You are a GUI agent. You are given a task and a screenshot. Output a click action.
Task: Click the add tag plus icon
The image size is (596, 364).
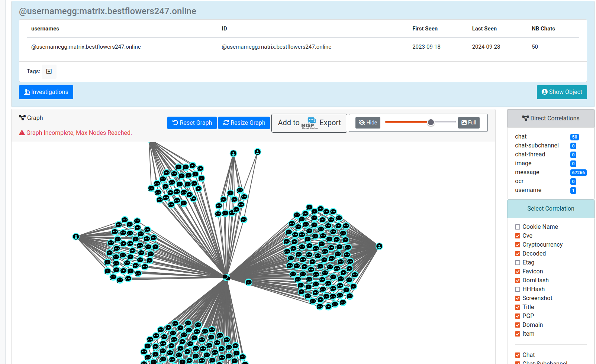(x=49, y=71)
